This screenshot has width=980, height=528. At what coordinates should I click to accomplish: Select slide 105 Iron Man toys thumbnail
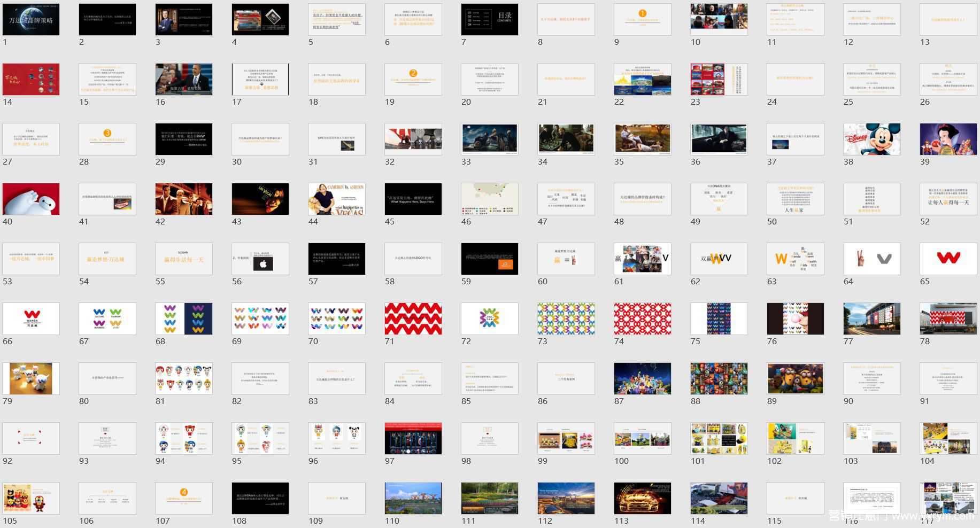(x=31, y=499)
